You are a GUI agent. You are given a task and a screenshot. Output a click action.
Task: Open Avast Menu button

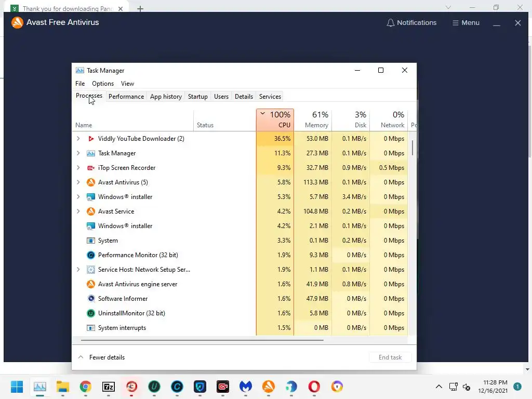click(x=466, y=23)
